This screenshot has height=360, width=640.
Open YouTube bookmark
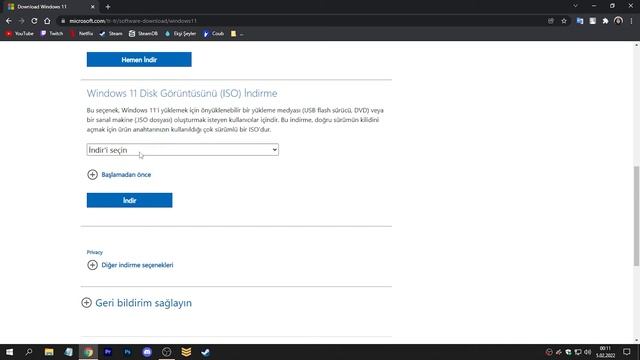point(20,33)
